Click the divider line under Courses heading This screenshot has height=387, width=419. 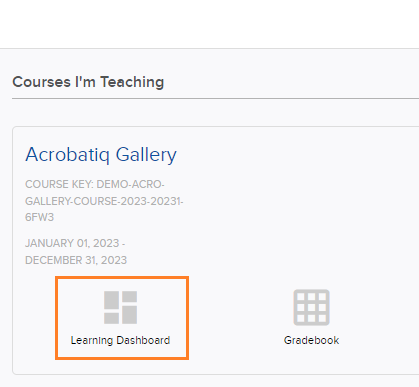pyautogui.click(x=215, y=98)
